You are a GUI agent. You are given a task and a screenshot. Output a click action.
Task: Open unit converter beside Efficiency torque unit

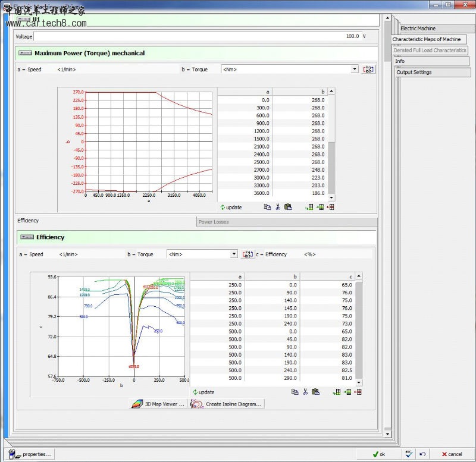(248, 254)
